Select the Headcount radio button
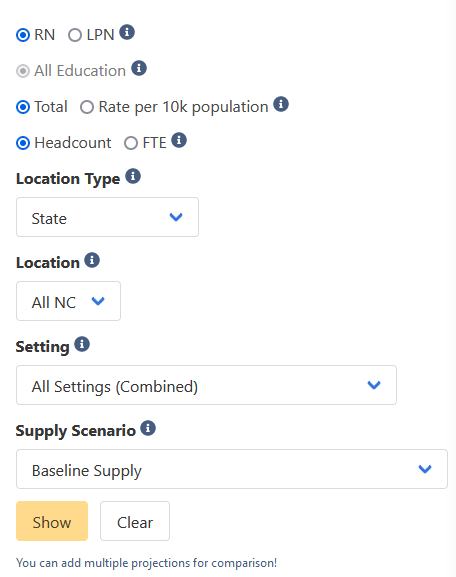 23,143
